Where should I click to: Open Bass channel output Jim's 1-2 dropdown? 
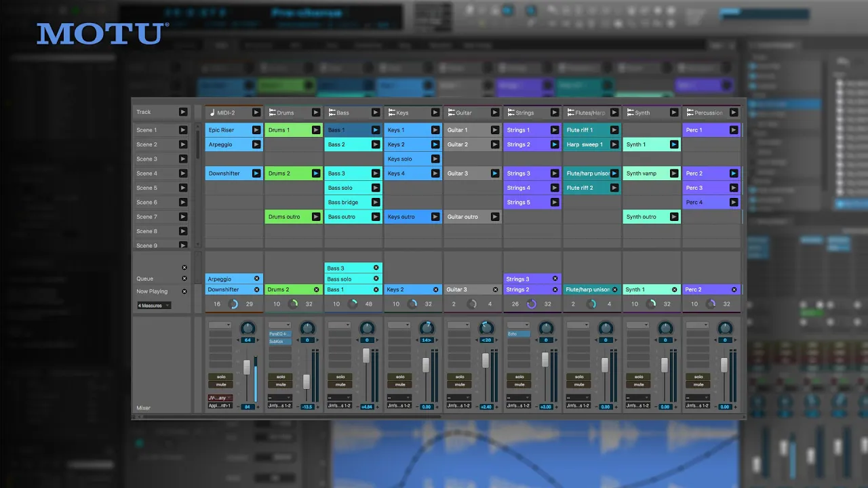click(340, 406)
